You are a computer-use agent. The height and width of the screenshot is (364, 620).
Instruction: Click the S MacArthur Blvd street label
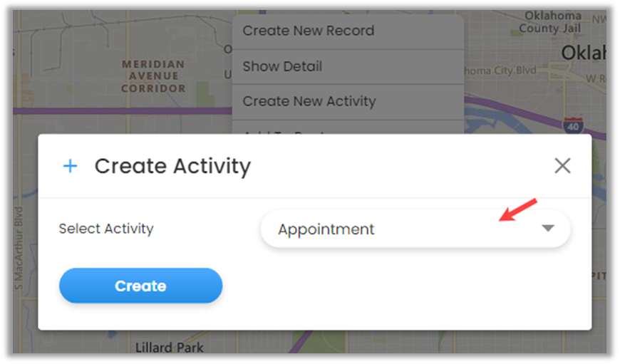click(x=19, y=249)
